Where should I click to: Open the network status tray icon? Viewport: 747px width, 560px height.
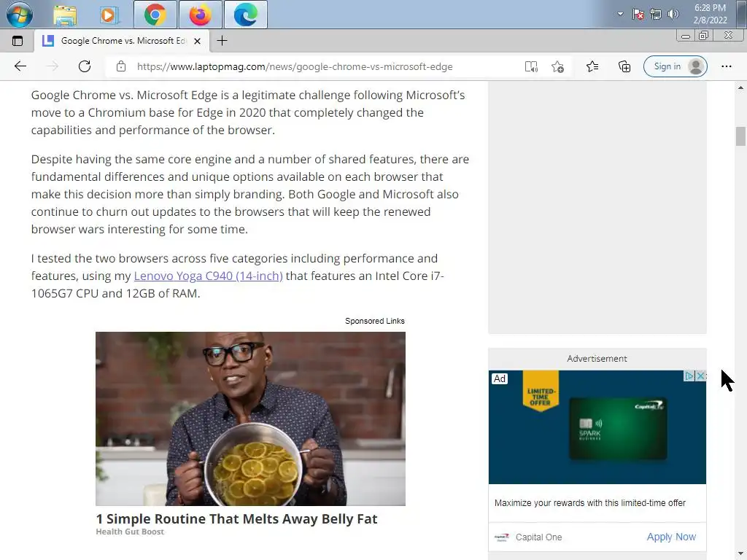pos(656,15)
